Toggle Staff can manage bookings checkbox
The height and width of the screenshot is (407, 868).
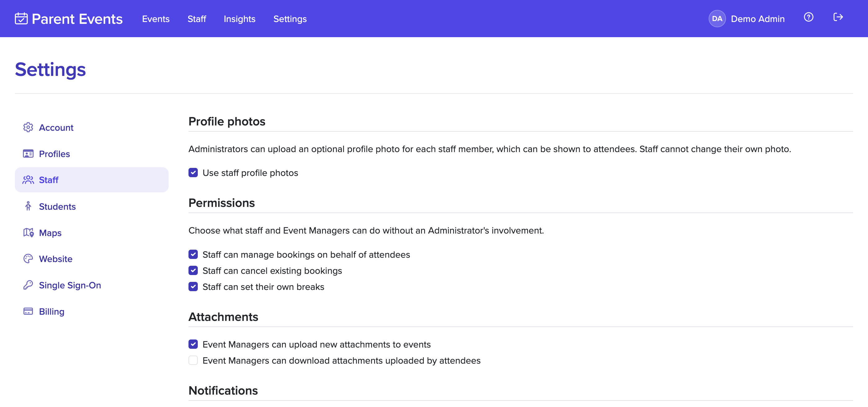(x=193, y=255)
